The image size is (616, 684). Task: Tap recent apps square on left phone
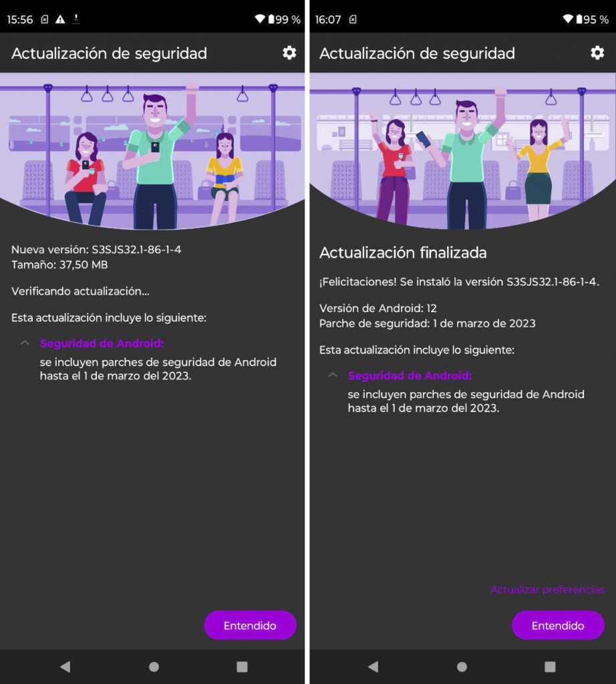click(242, 667)
